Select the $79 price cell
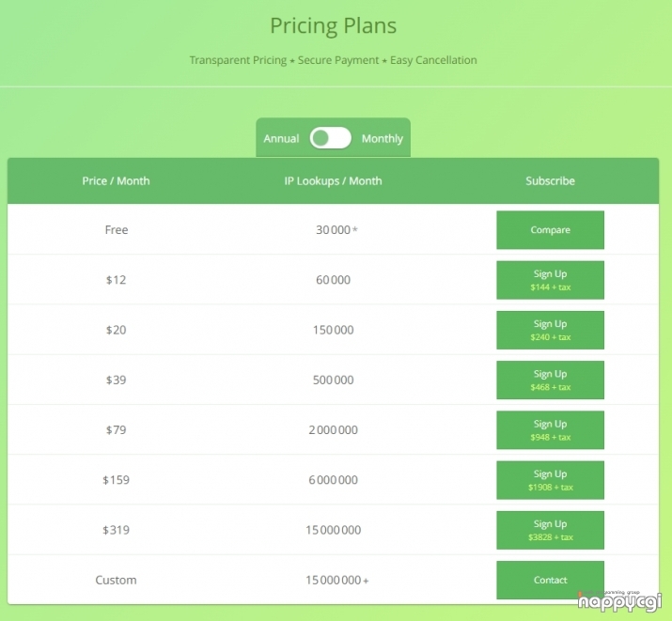 tap(117, 429)
